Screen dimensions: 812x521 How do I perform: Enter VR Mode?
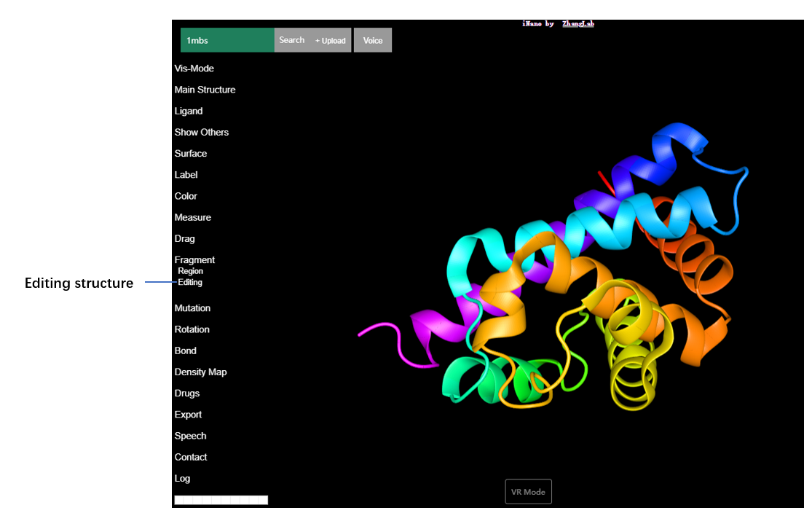click(x=528, y=492)
